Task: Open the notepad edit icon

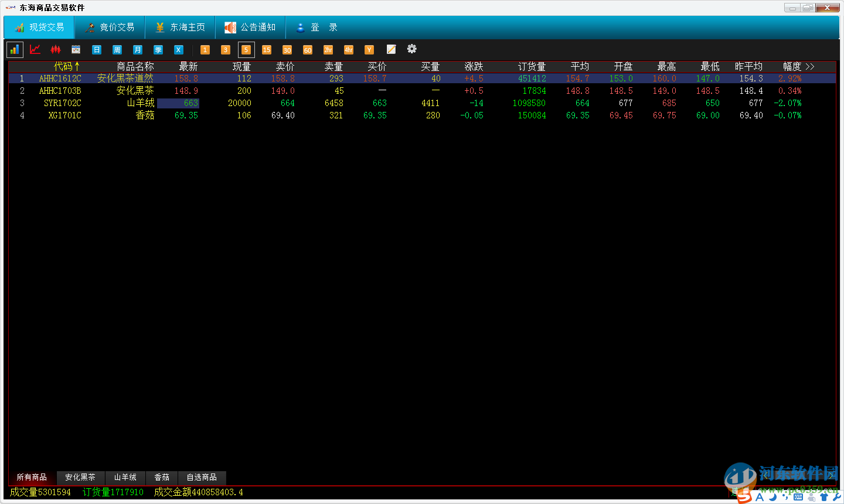Action: [x=391, y=49]
